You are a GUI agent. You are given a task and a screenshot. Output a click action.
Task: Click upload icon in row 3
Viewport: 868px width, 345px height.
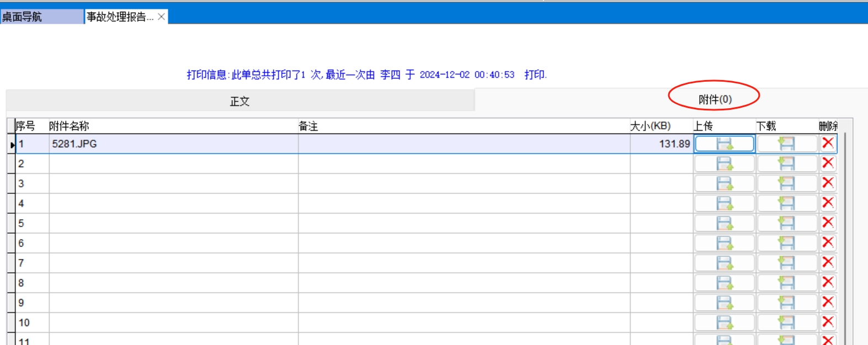point(724,184)
